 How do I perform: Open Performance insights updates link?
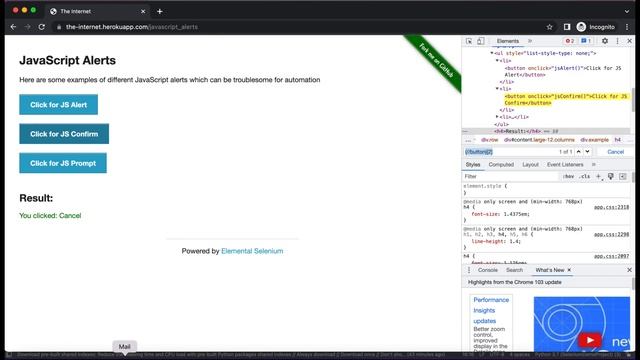pos(491,310)
